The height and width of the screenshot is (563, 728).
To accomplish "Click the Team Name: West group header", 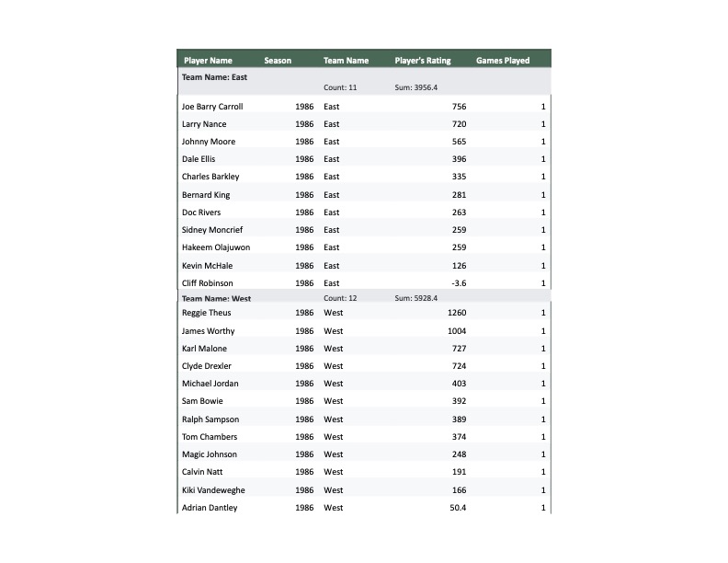I will 217,299.
